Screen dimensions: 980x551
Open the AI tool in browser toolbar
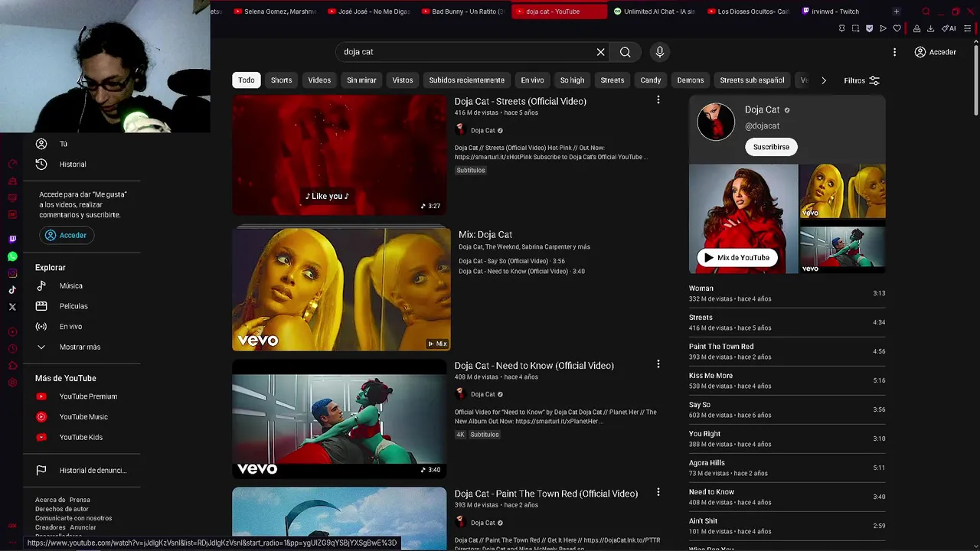(x=949, y=28)
